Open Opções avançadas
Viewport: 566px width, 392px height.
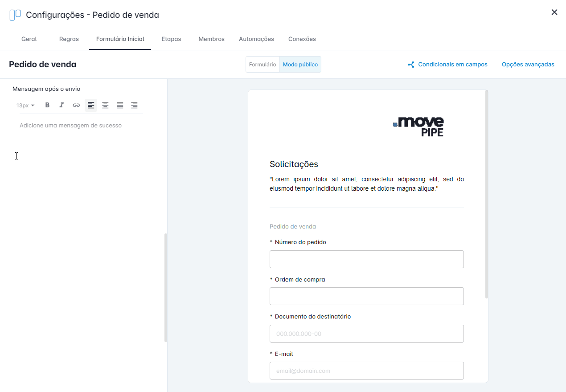pos(528,65)
